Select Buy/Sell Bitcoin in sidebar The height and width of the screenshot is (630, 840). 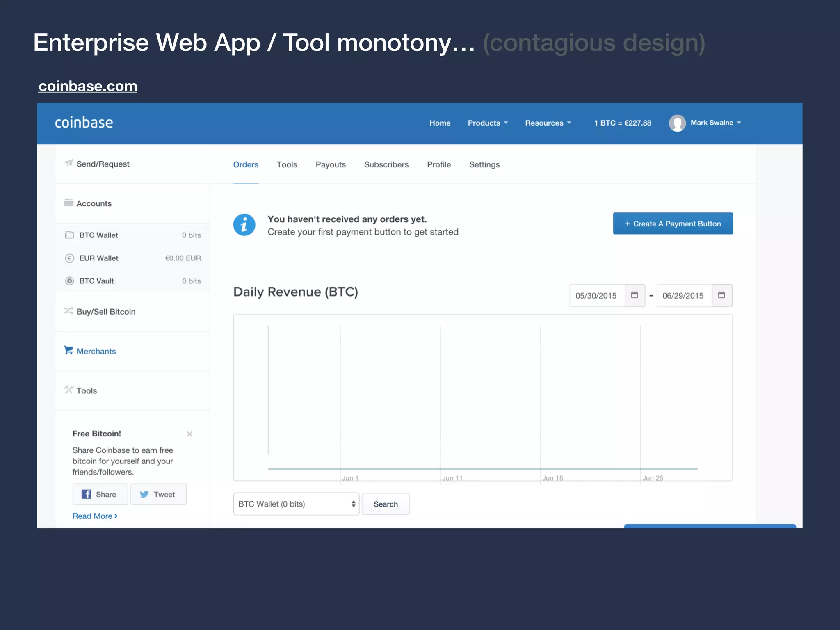(x=132, y=312)
